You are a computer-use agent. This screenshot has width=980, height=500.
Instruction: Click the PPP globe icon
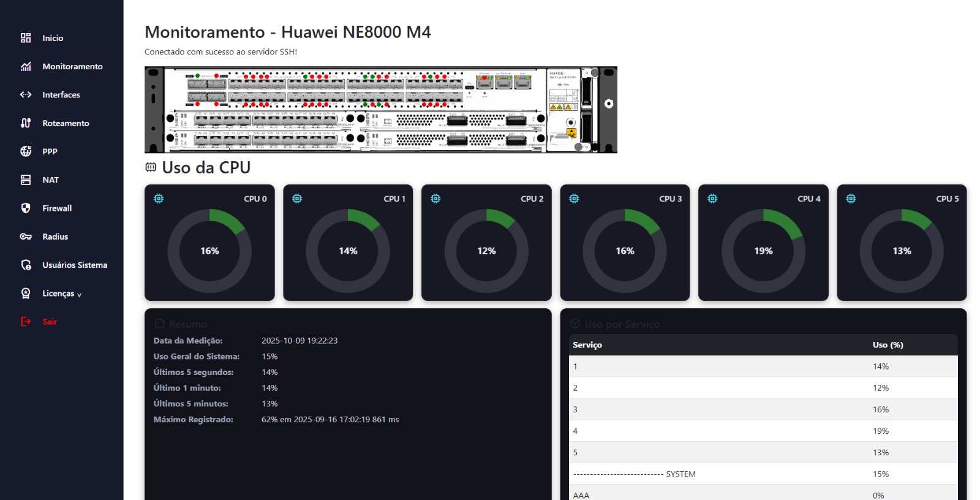[x=26, y=151]
